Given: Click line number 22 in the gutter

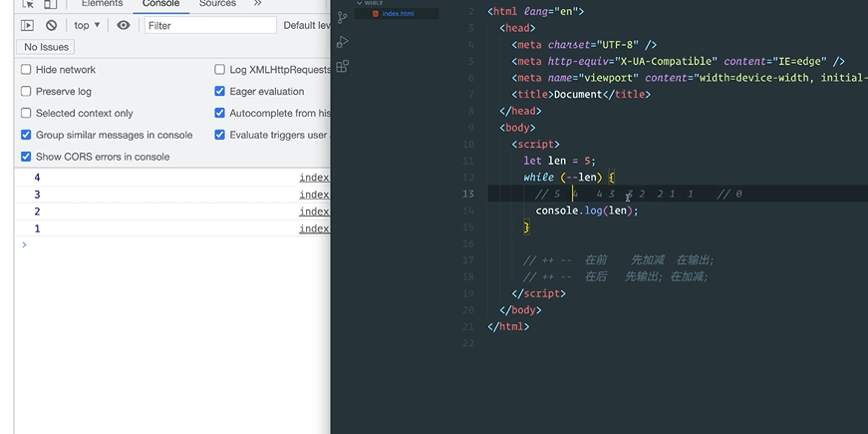Looking at the screenshot, I should [468, 343].
